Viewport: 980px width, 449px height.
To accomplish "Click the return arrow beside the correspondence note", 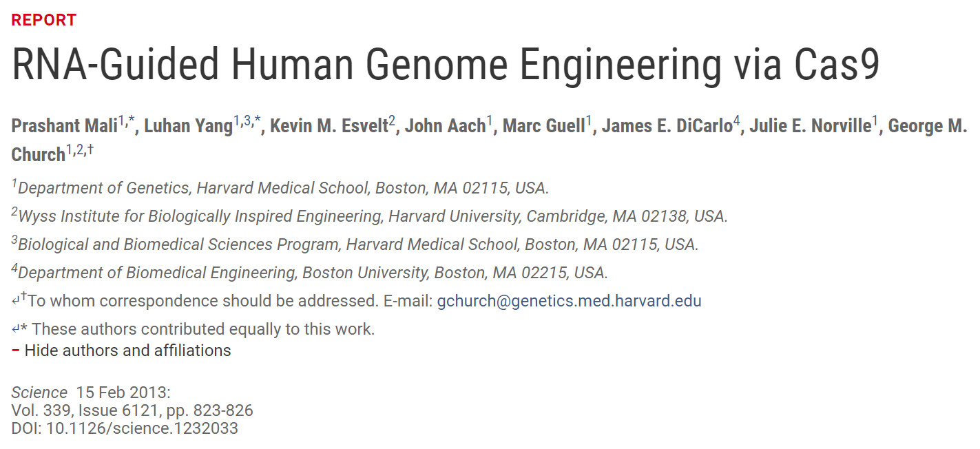I will (16, 301).
